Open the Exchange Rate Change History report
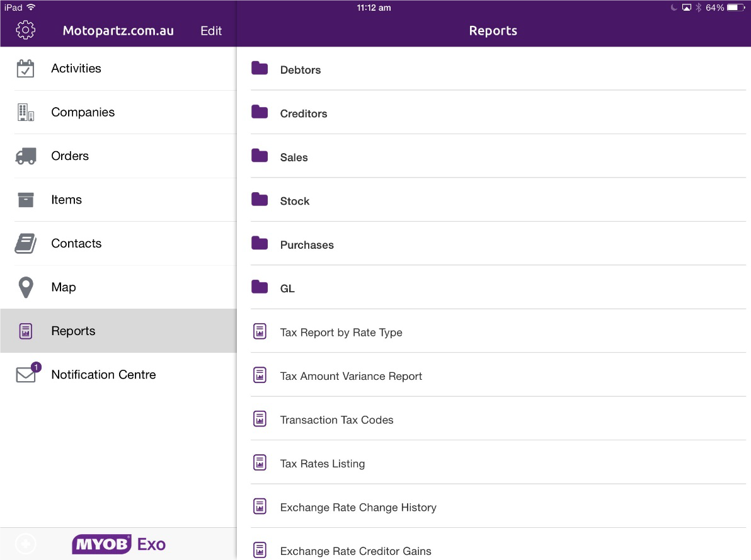The image size is (751, 560). [358, 507]
